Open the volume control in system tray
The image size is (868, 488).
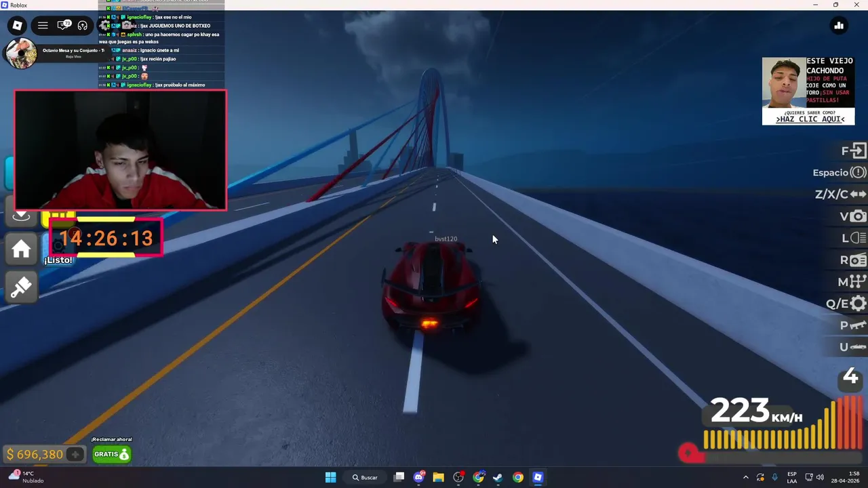click(820, 477)
